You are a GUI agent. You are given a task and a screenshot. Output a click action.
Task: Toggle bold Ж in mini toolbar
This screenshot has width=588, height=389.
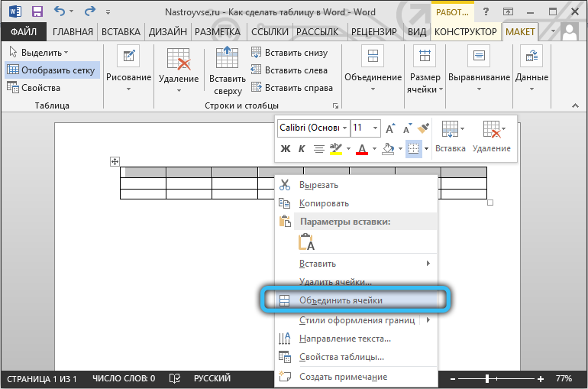(x=286, y=148)
